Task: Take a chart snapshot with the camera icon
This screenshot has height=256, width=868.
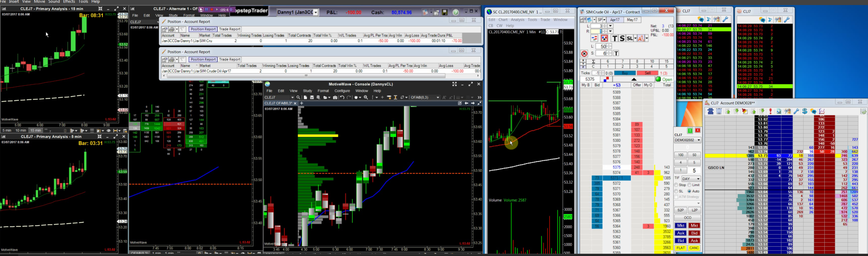Action: pyautogui.click(x=335, y=97)
